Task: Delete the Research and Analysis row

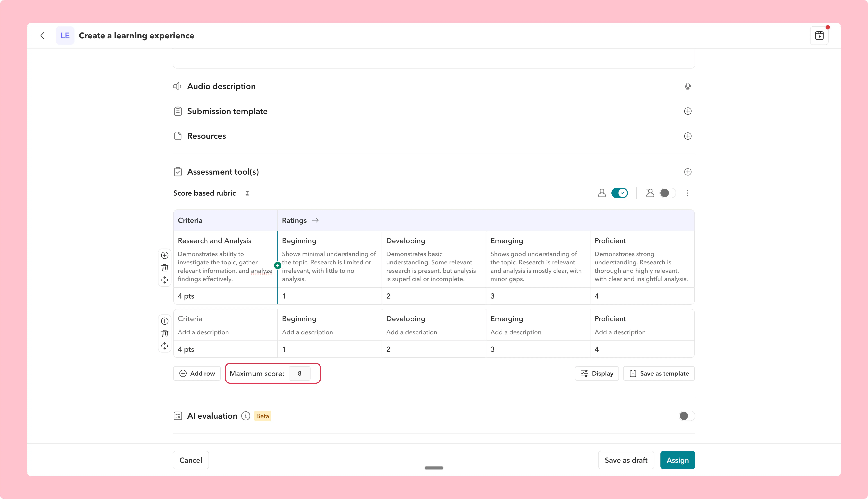Action: (165, 268)
